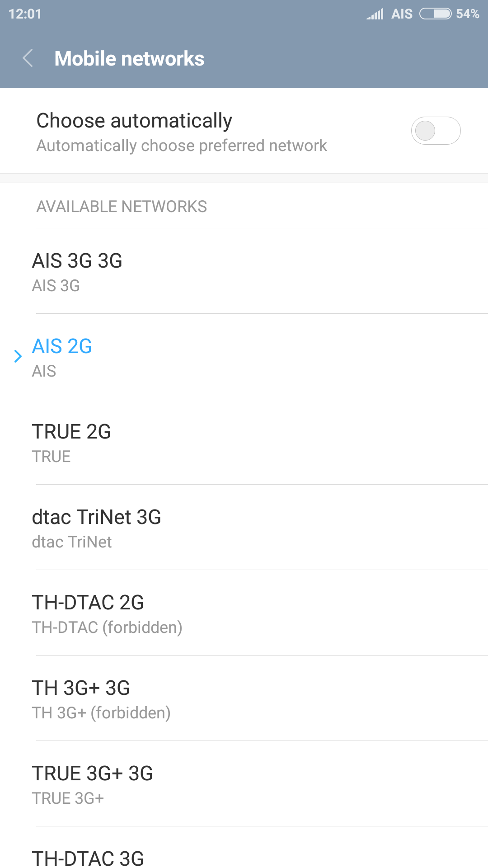Tap the Mobile networks title
Viewport: 488px width, 868px height.
[x=129, y=59]
